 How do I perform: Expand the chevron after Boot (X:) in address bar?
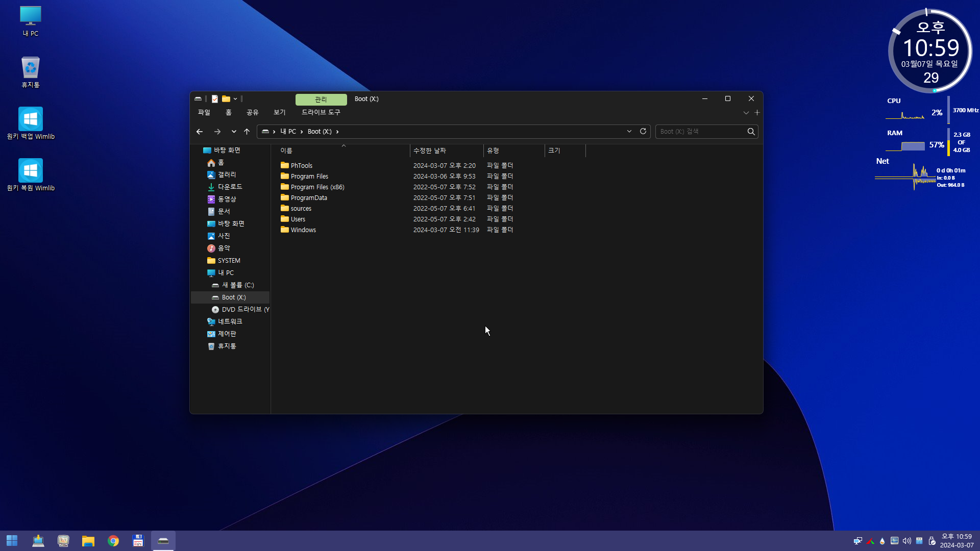coord(337,132)
